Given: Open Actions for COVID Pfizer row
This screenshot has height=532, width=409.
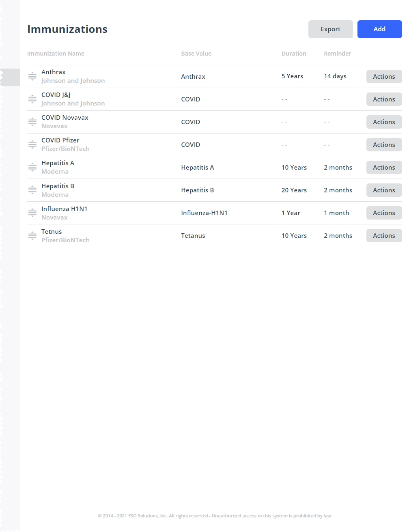Looking at the screenshot, I should [x=384, y=144].
